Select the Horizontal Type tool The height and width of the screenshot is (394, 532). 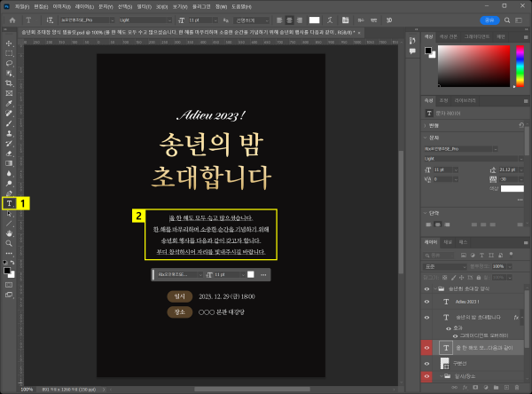pos(9,202)
